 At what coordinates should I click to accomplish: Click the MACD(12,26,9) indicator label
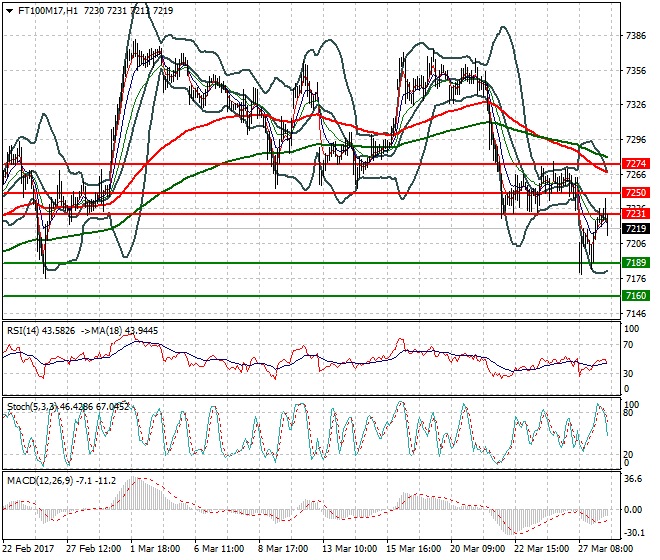[40, 480]
